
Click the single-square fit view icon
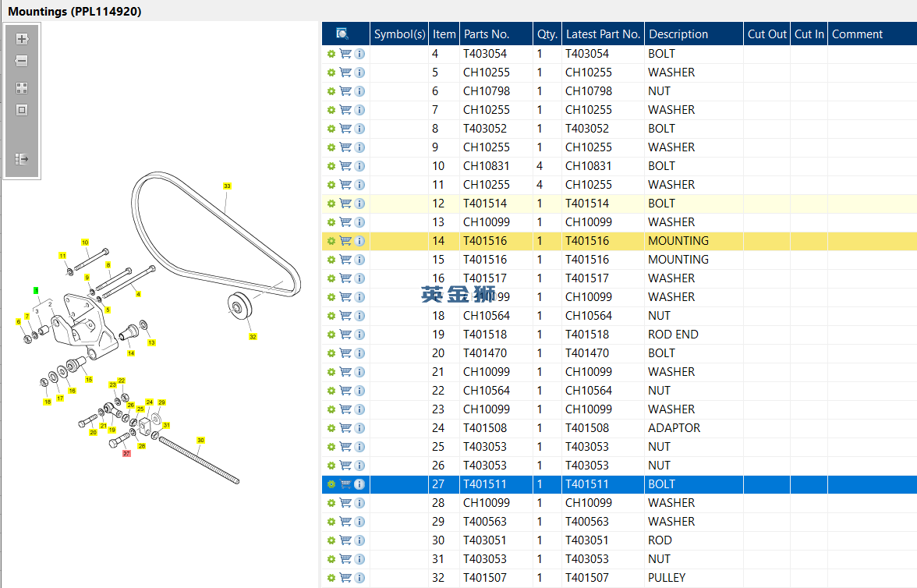click(22, 110)
